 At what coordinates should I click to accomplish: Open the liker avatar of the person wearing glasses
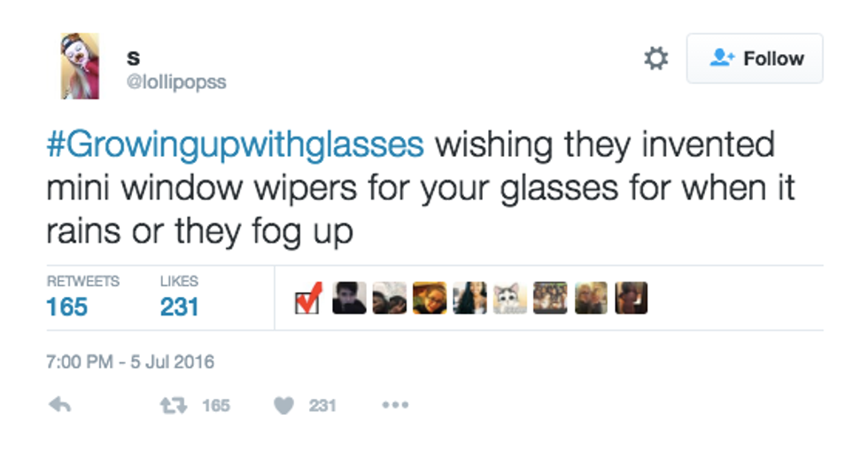pyautogui.click(x=430, y=299)
